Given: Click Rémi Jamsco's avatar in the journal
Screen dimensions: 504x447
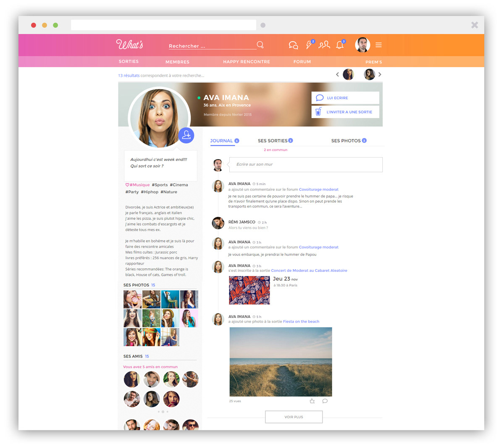Looking at the screenshot, I should pos(218,223).
